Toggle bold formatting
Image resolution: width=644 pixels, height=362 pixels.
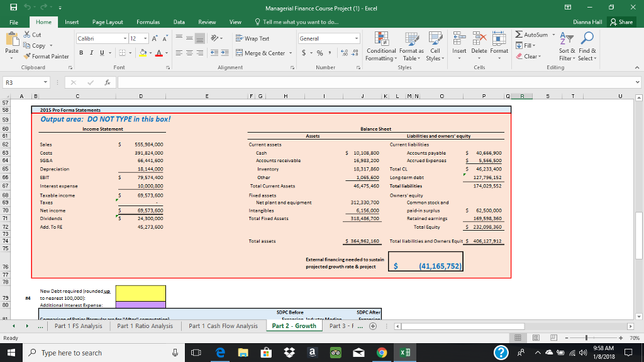click(81, 53)
